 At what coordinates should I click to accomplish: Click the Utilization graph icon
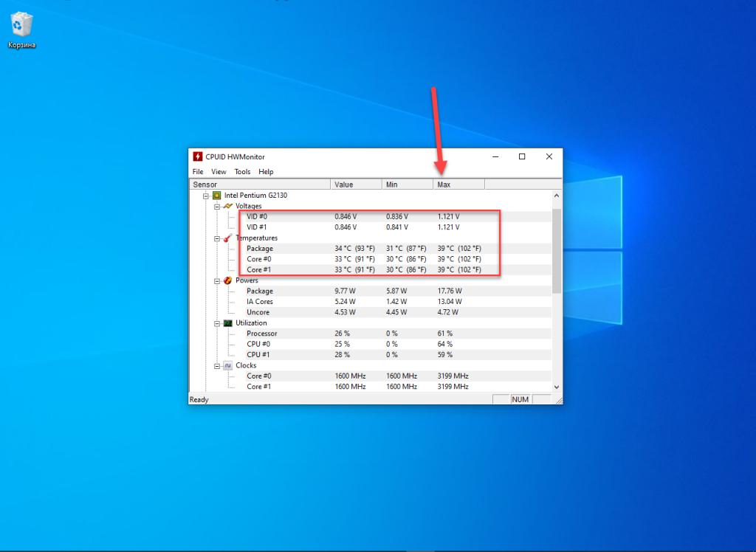[x=227, y=323]
